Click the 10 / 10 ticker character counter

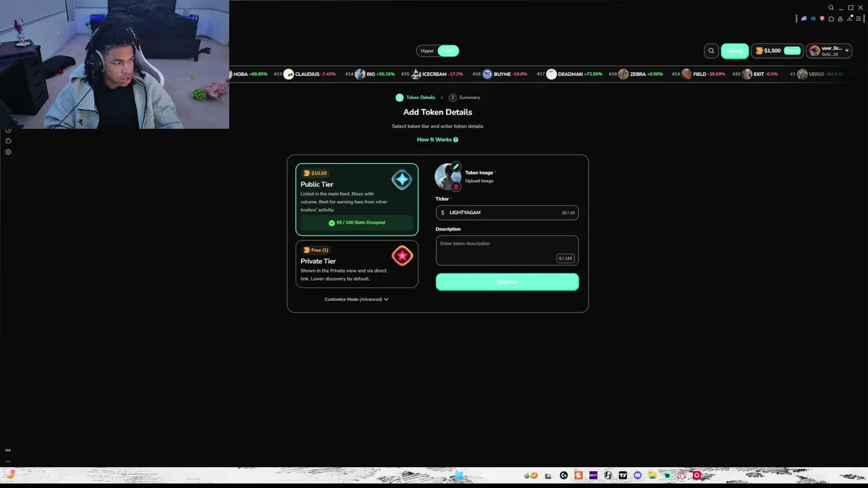[568, 213]
